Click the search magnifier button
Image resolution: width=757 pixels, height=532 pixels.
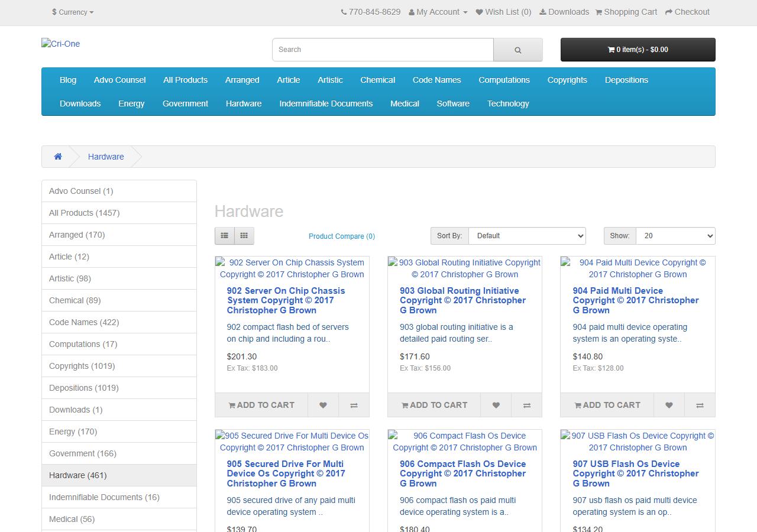click(517, 50)
